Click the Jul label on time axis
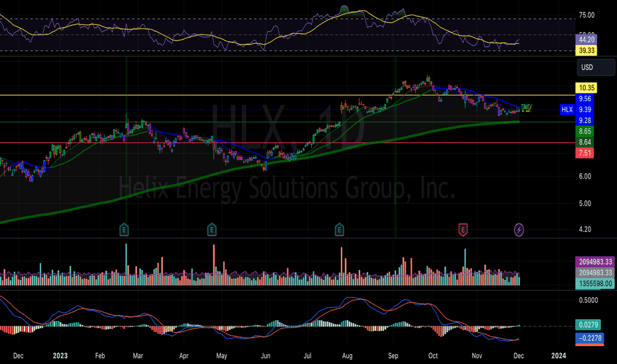 307,355
